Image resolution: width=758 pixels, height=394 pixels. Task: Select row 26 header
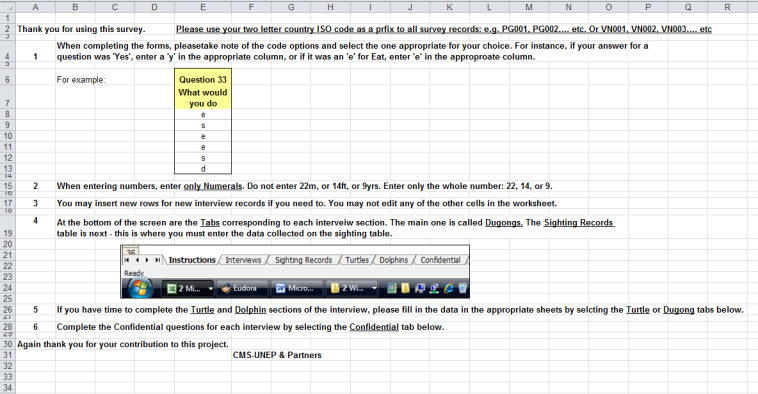pos(8,310)
